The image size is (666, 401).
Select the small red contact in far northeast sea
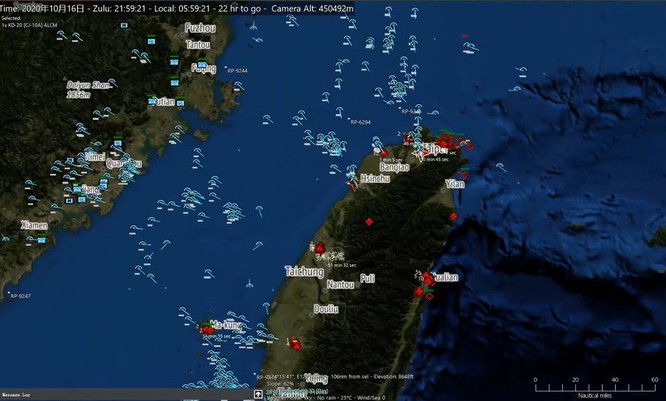(x=464, y=37)
